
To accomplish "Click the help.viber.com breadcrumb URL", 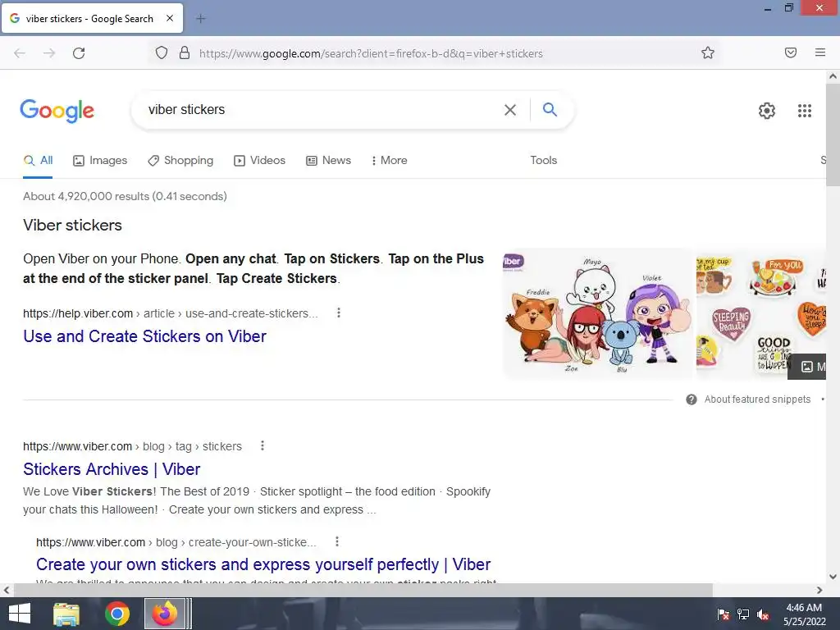I will (171, 313).
